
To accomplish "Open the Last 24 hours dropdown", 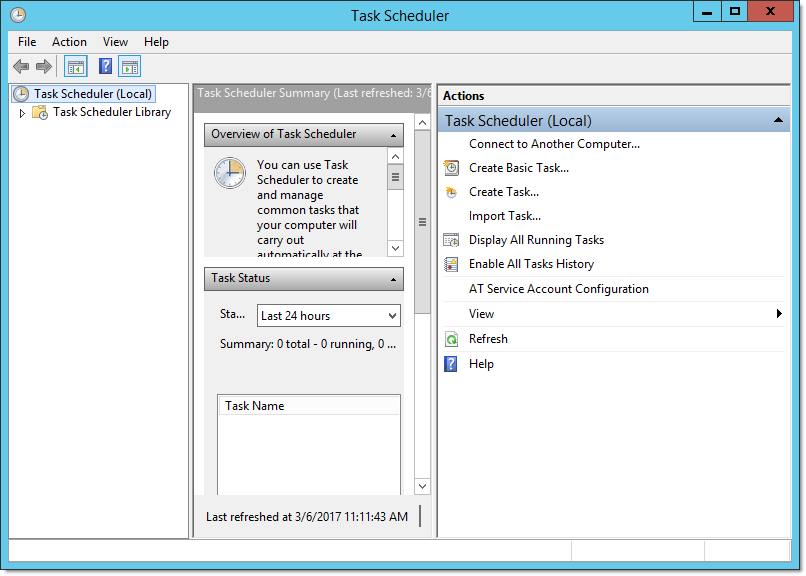I will (x=328, y=316).
